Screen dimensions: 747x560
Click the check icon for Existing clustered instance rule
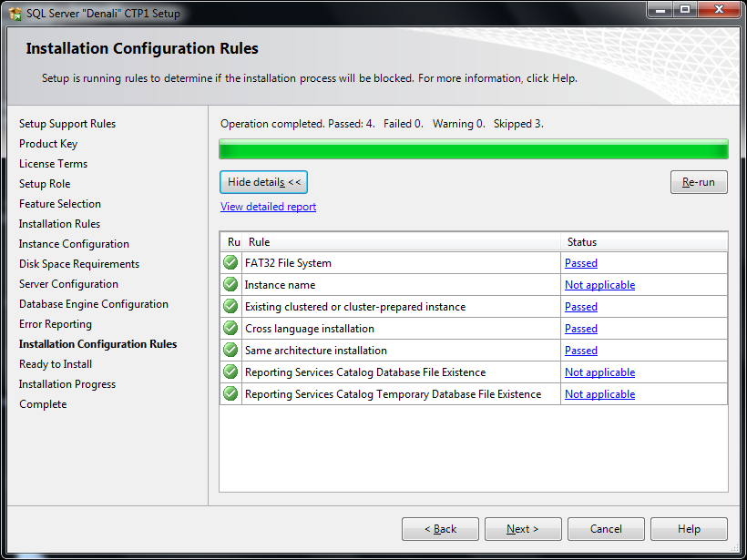[230, 307]
